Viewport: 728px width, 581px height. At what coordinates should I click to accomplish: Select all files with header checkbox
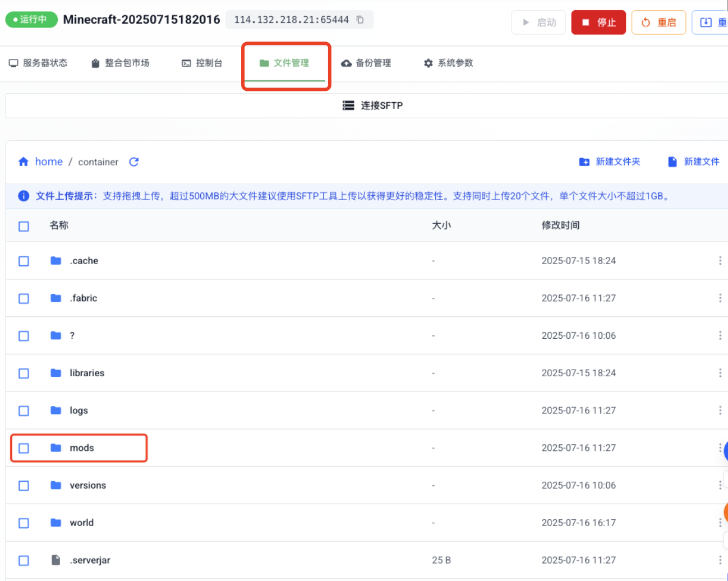coord(24,226)
